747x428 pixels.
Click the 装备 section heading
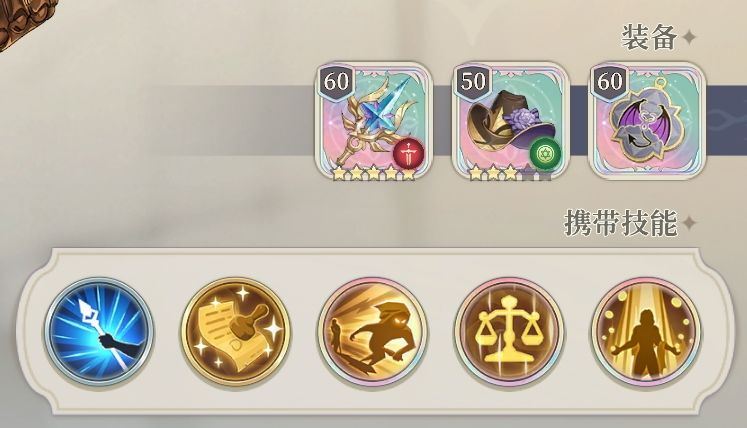point(649,37)
